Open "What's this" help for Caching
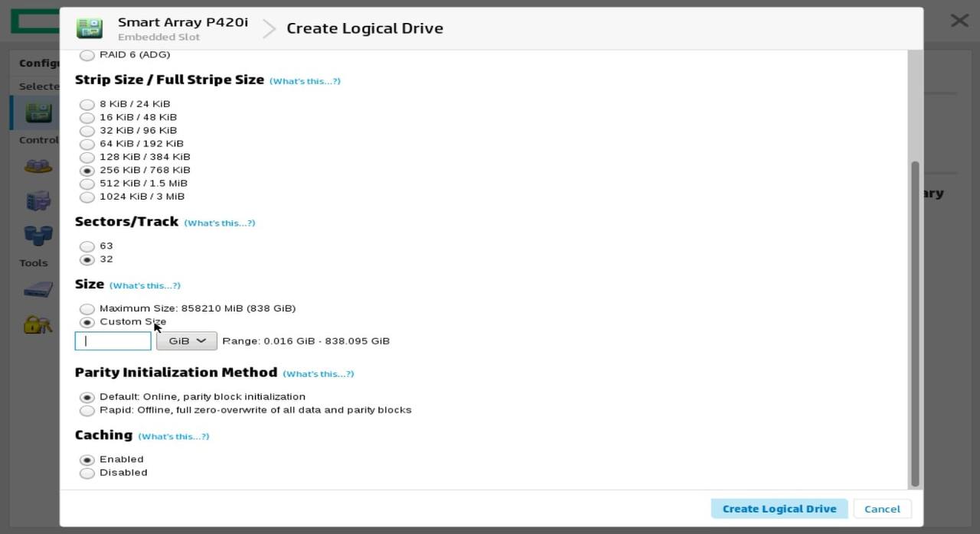 click(173, 437)
